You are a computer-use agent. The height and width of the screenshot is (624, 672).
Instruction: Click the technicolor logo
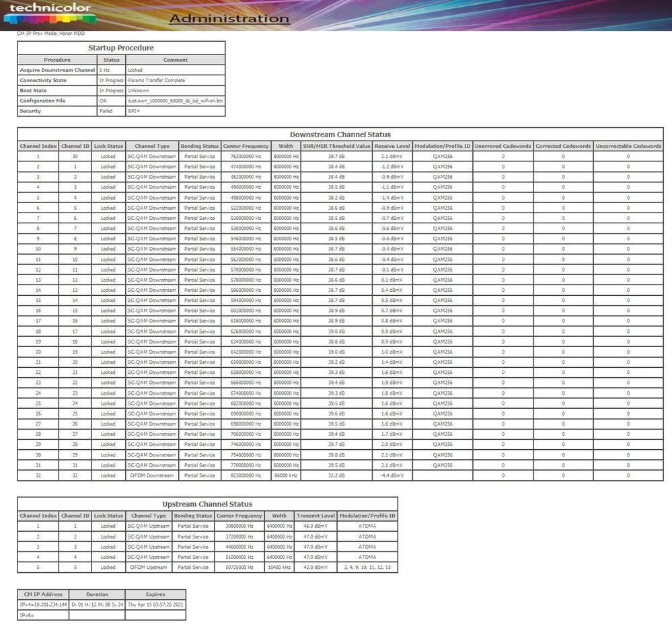50,13
